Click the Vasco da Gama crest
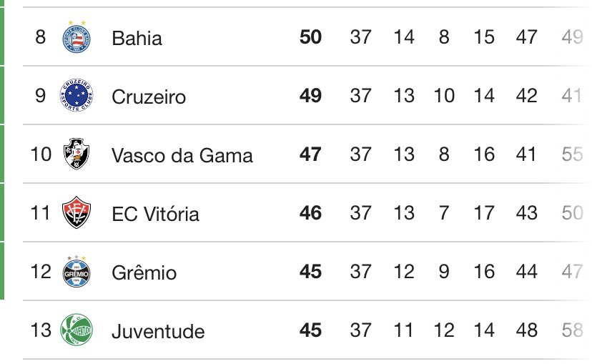 click(77, 154)
